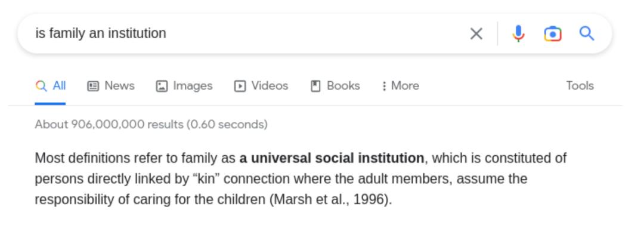Open the Tools filter options
The image size is (644, 225).
pyautogui.click(x=580, y=85)
